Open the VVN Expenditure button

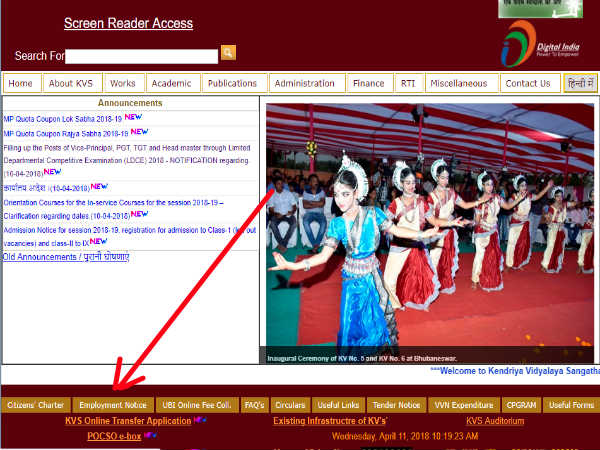click(464, 405)
